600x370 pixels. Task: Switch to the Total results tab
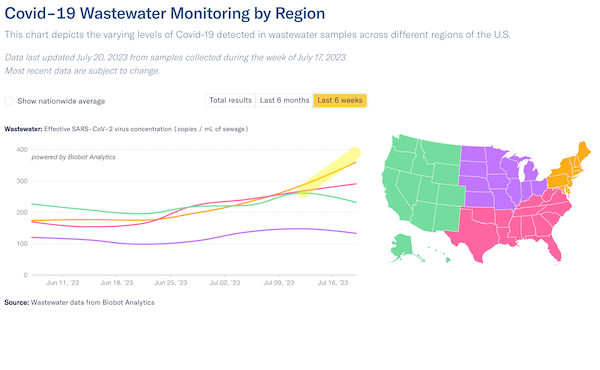(230, 100)
